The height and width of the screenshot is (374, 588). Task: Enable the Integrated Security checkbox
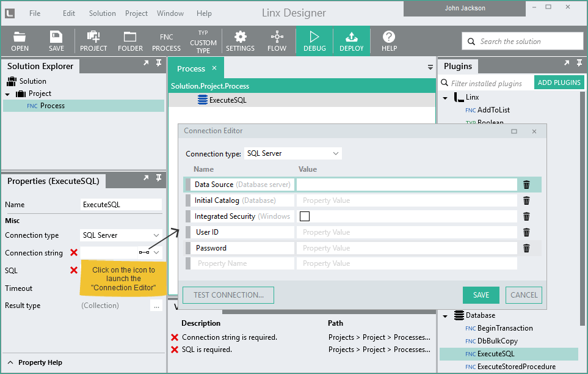click(305, 216)
